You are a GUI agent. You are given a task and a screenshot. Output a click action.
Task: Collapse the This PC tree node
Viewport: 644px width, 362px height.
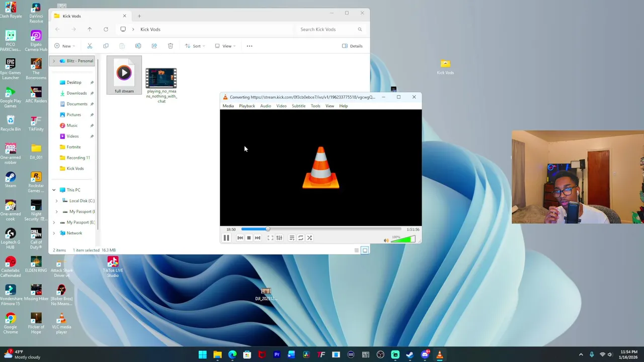pyautogui.click(x=54, y=190)
